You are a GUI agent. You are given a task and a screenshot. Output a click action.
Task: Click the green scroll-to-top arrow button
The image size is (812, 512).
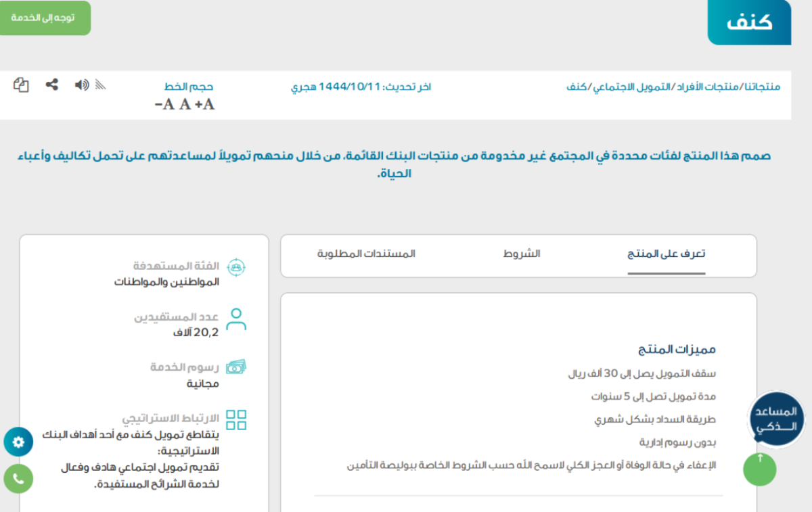click(x=759, y=469)
